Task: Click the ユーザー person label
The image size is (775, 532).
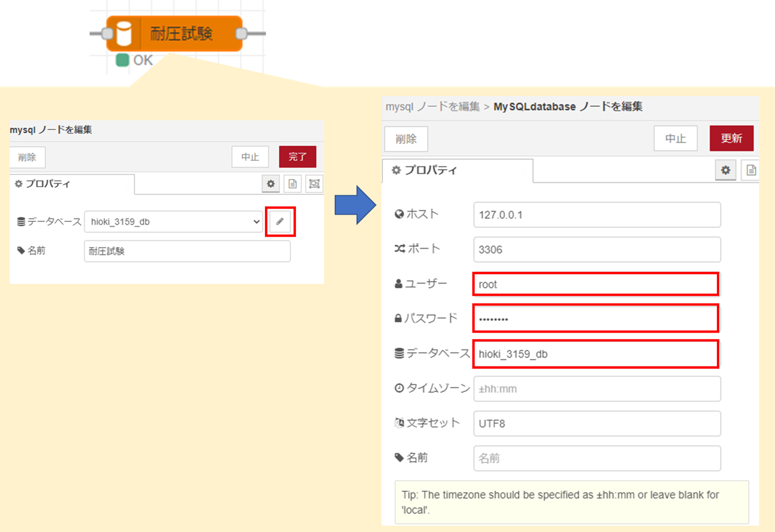Action: coord(421,284)
